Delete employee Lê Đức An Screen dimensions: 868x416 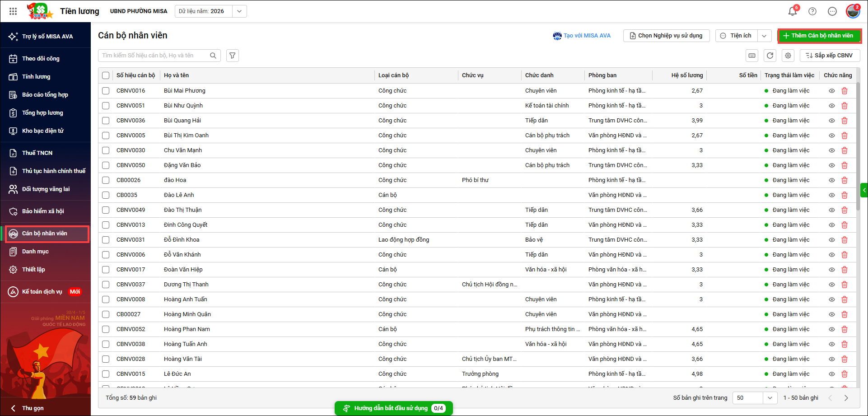tap(845, 374)
